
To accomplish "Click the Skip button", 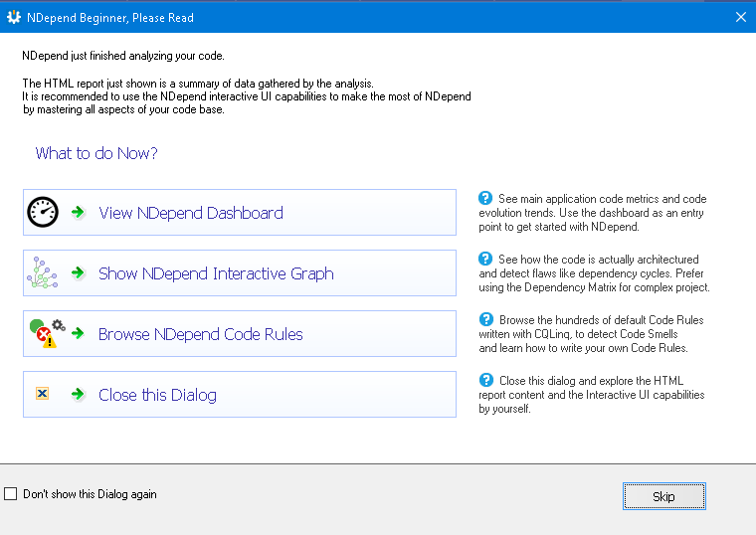I will coord(663,496).
